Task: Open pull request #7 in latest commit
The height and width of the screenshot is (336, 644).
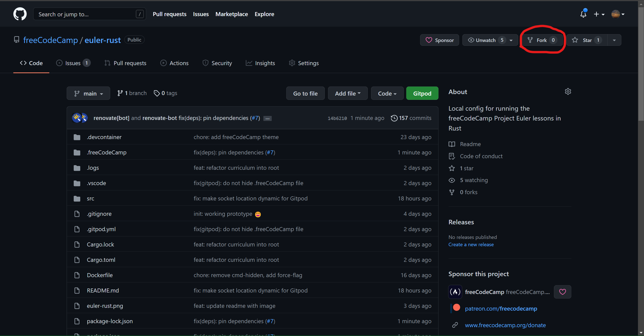Action: tap(255, 118)
